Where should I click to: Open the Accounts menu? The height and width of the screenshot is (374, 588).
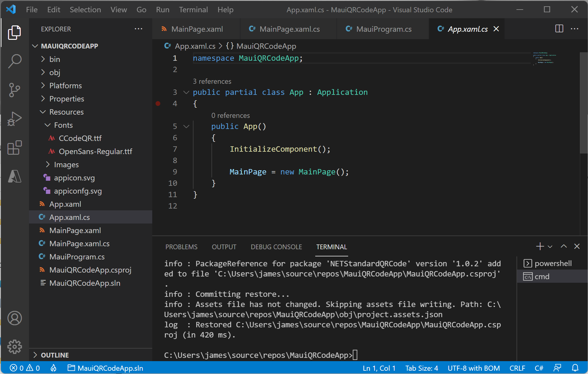(14, 318)
